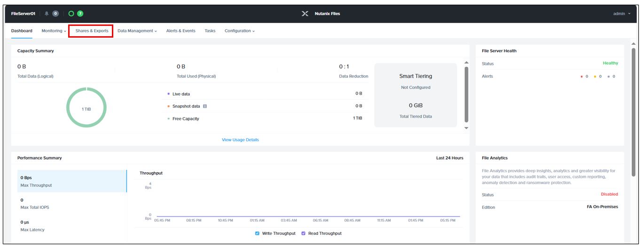Image resolution: width=644 pixels, height=247 pixels.
Task: Click the Total Tiered Data label
Action: click(x=416, y=116)
